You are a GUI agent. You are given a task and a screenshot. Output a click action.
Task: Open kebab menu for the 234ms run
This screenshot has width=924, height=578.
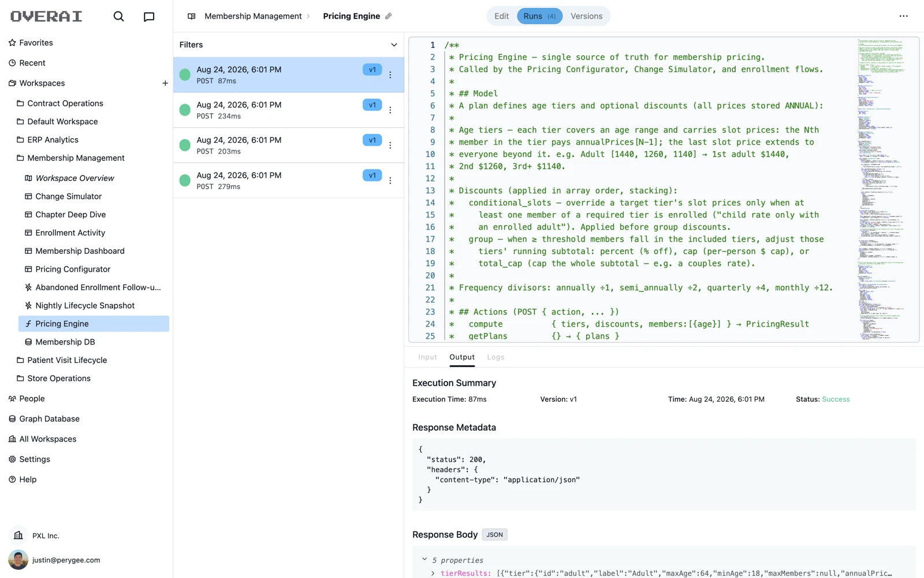click(x=390, y=110)
